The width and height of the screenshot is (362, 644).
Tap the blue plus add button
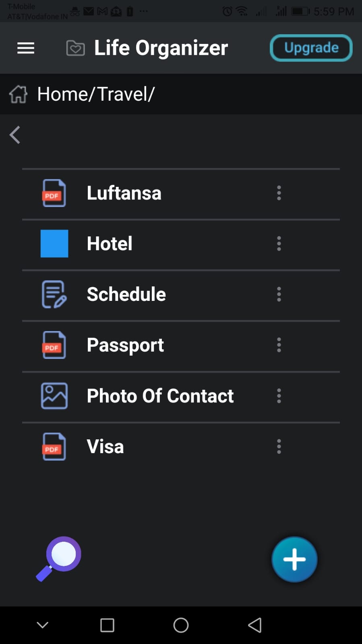tap(294, 559)
